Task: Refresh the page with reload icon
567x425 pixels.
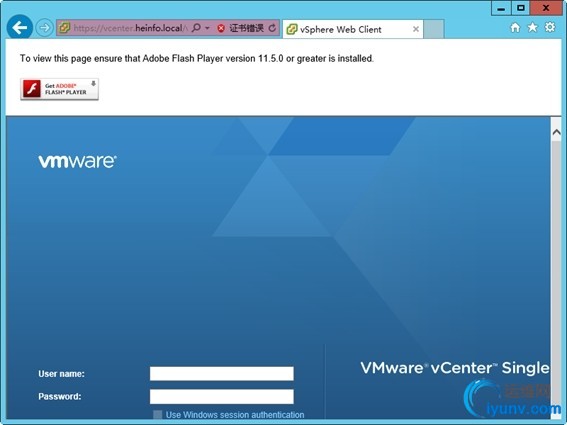Action: [272, 28]
